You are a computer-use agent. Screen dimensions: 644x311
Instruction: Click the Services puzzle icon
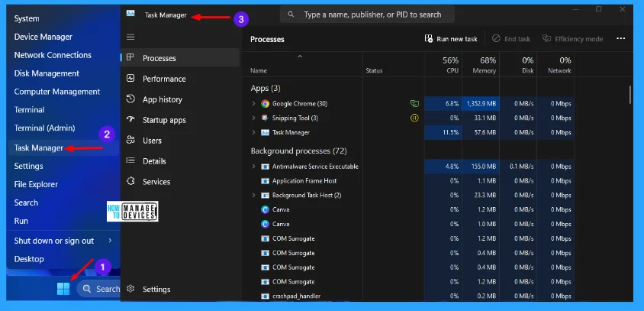tap(130, 181)
